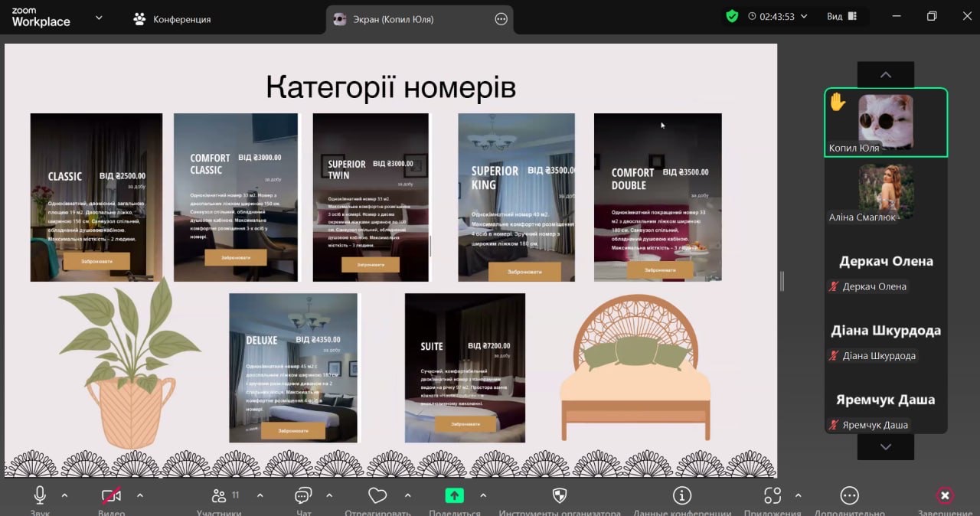Click Забронювати button on SUITE card
980x516 pixels.
coord(465,424)
